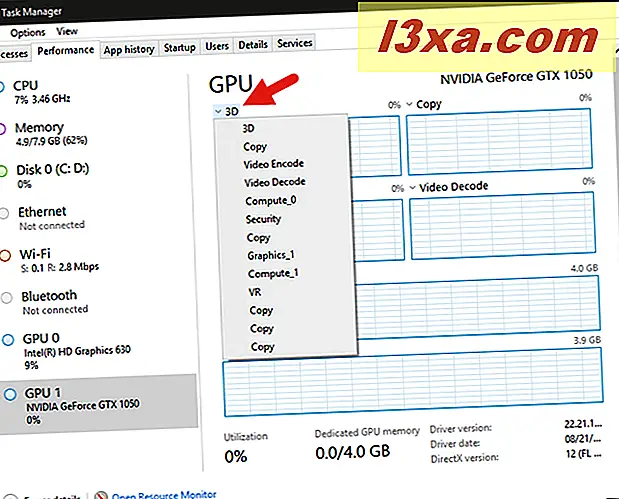Click the Copy engine usage graph
619x499 pixels.
point(500,142)
